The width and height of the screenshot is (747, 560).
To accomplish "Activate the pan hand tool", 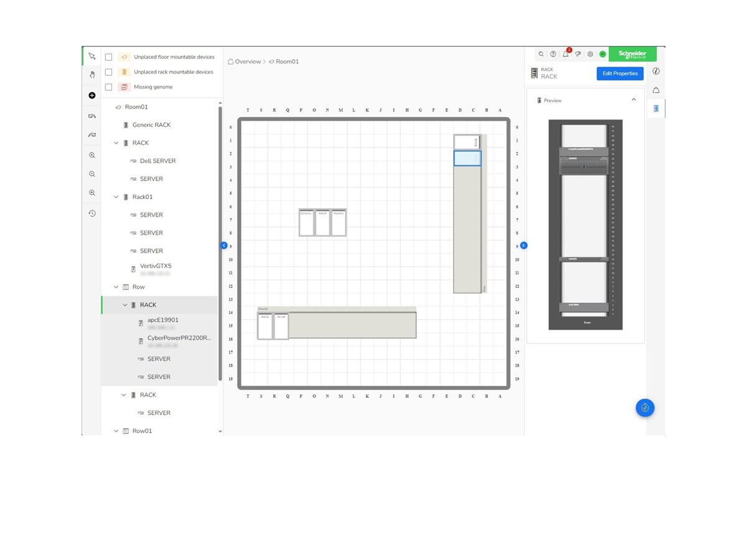I will coord(92,74).
